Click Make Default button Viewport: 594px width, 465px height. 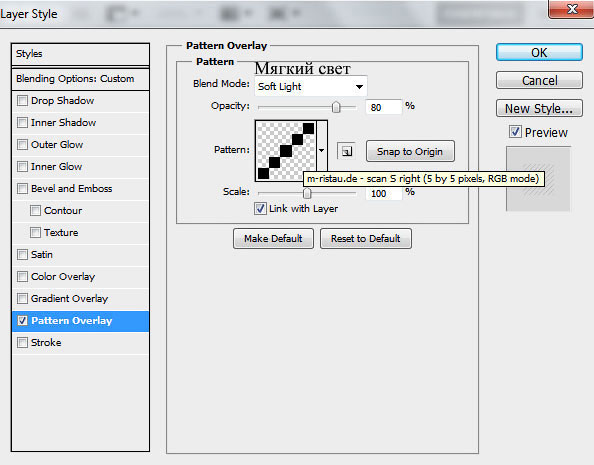(x=273, y=238)
